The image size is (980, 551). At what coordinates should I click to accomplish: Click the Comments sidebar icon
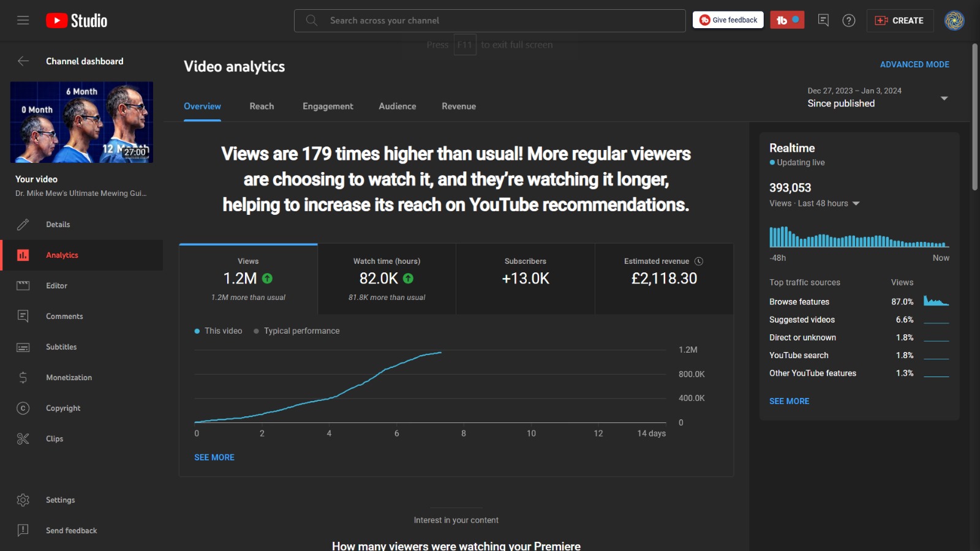pos(23,317)
